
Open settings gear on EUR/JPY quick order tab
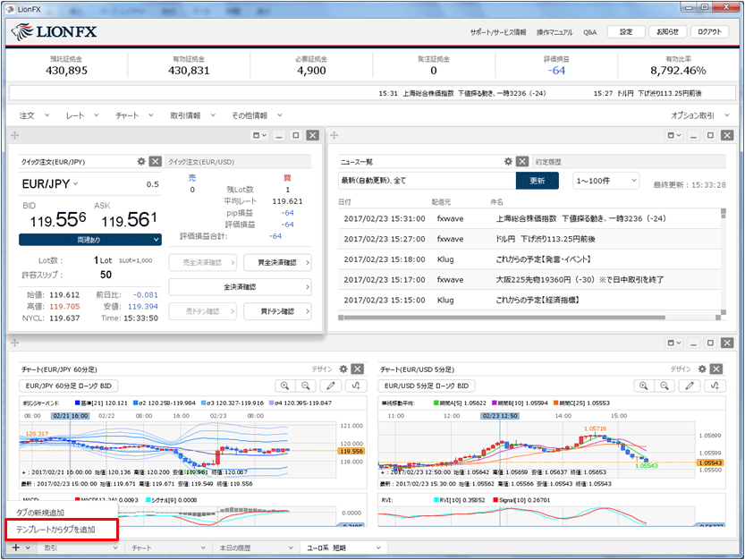click(x=141, y=162)
